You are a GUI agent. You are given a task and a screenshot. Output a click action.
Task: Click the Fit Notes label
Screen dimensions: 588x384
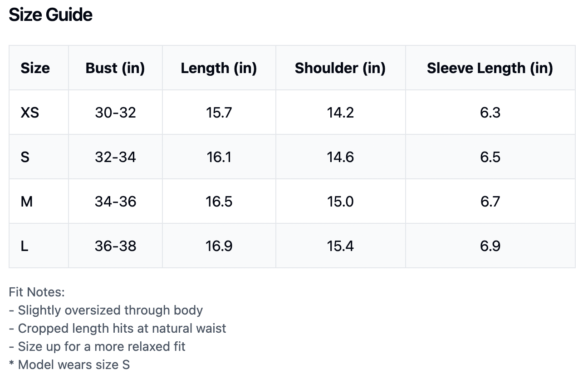pyautogui.click(x=37, y=292)
